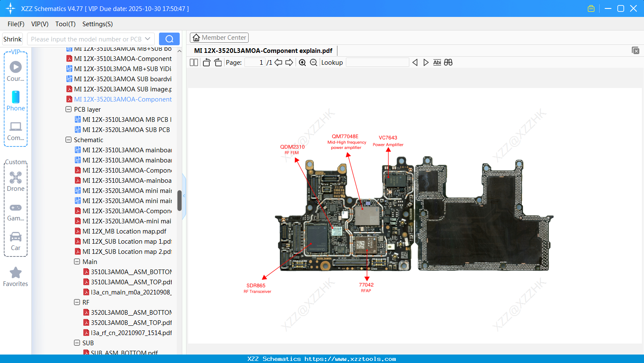The image size is (644, 363).
Task: Click the binoculars search icon
Action: click(x=448, y=62)
